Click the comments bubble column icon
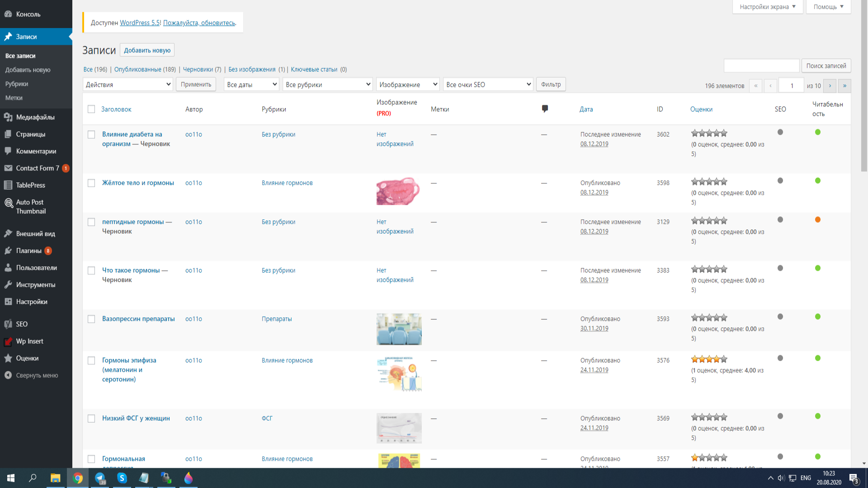The width and height of the screenshot is (868, 488). pyautogui.click(x=545, y=109)
